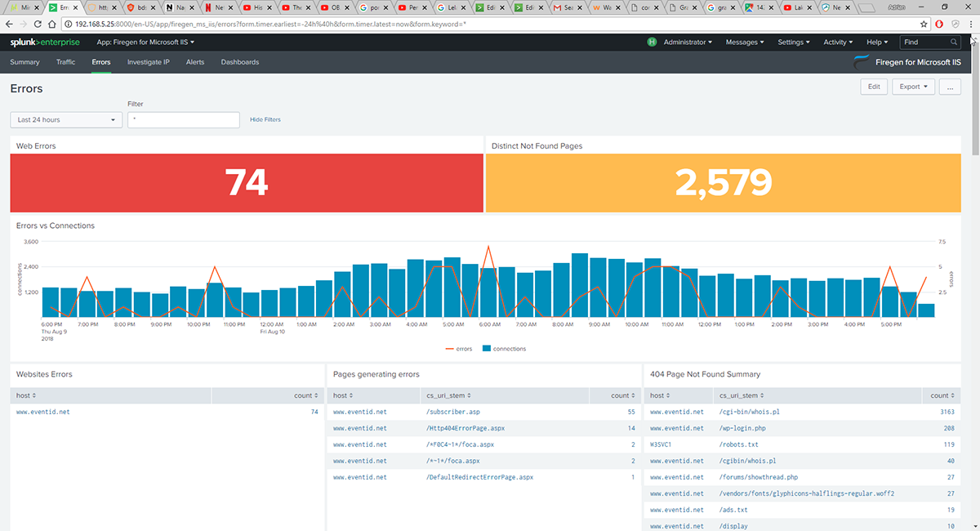Screen dimensions: 980x531
Task: Click the Opera extension icon in the browser toolbar
Action: (940, 25)
